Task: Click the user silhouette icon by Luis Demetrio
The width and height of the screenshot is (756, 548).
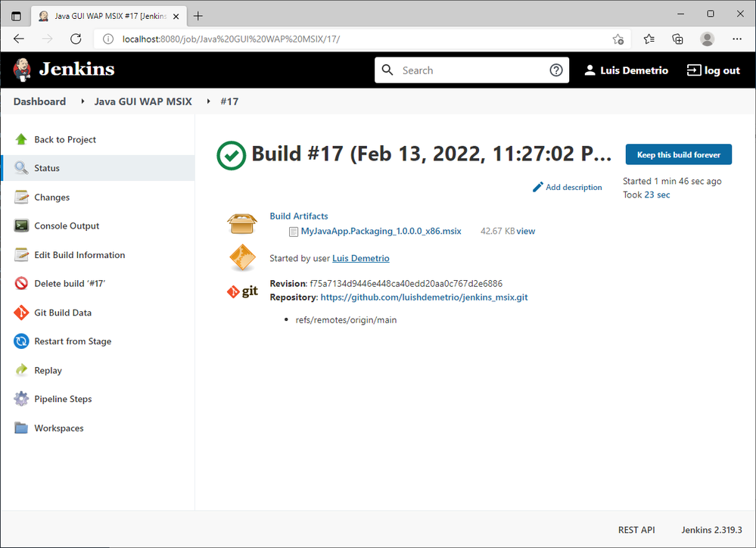Action: click(x=590, y=70)
